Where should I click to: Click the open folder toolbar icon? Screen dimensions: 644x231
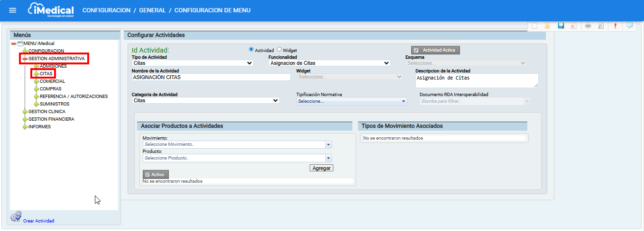(547, 26)
